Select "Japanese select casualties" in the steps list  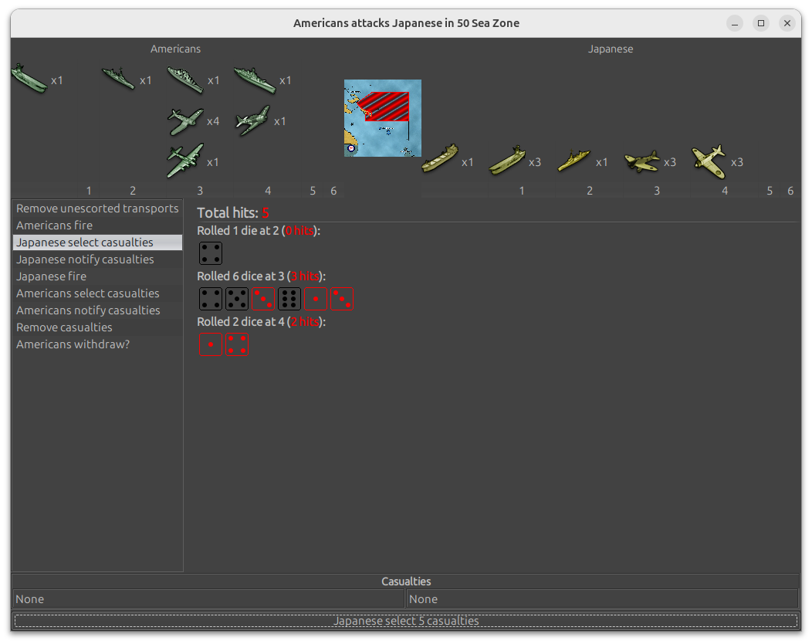[85, 242]
